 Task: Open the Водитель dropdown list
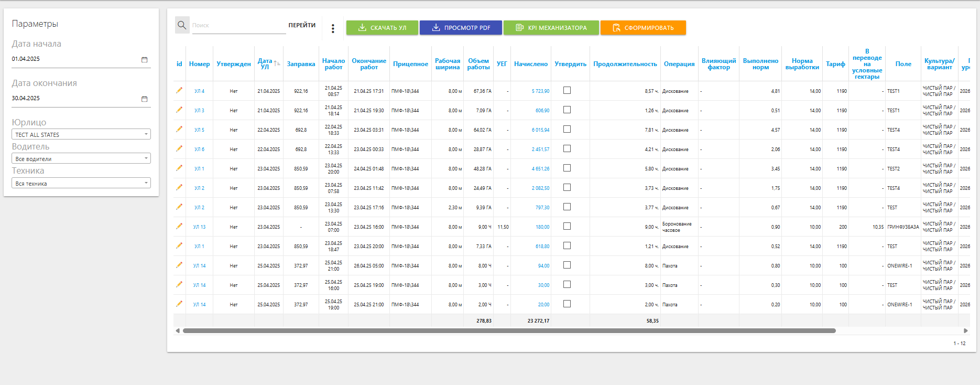click(81, 158)
